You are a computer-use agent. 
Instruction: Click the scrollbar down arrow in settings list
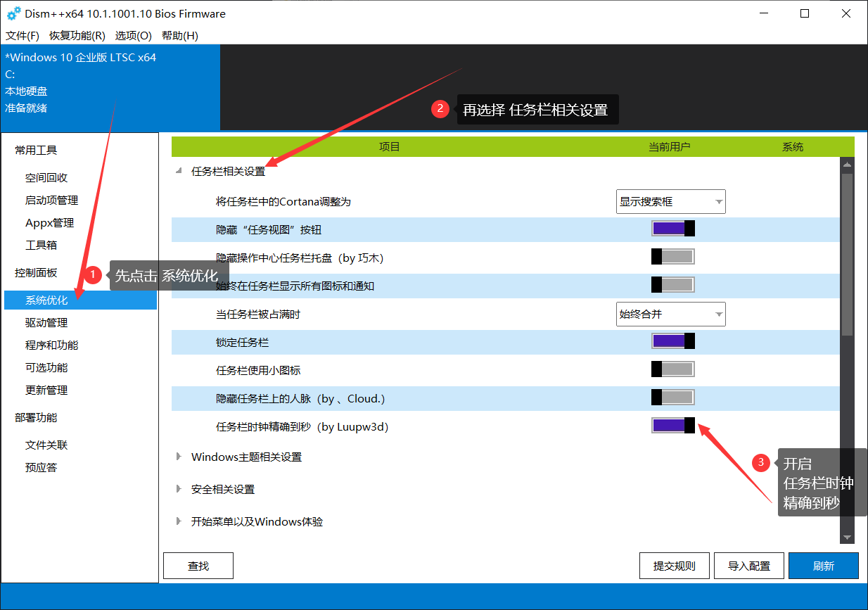(x=847, y=538)
